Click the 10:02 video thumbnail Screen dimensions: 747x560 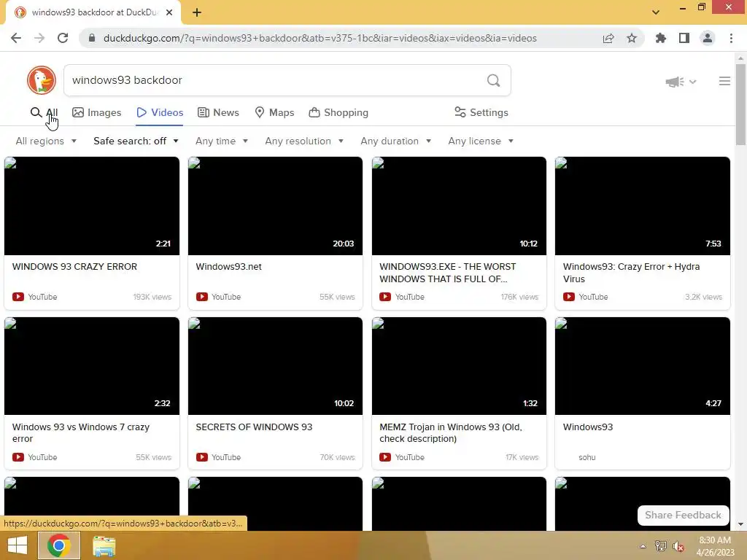[x=275, y=366]
